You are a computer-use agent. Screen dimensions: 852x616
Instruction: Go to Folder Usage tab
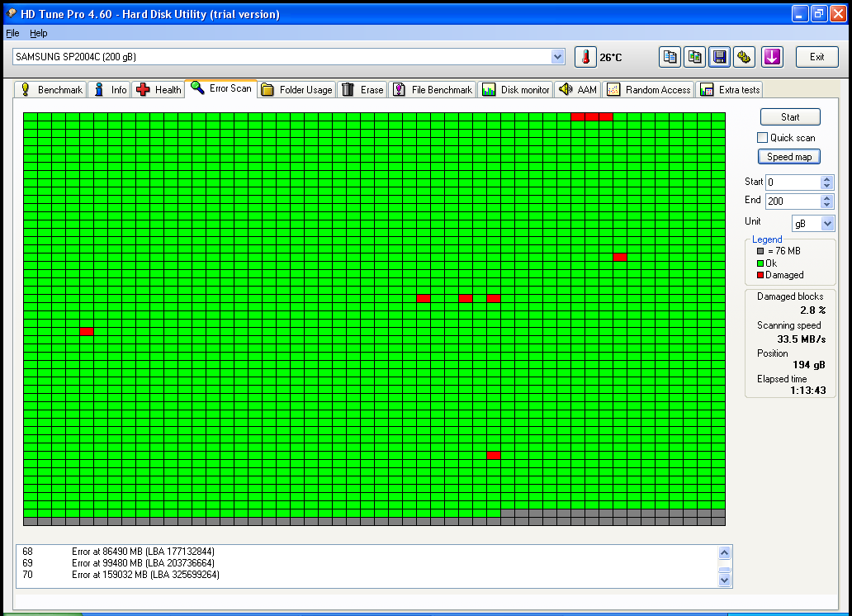tap(296, 90)
